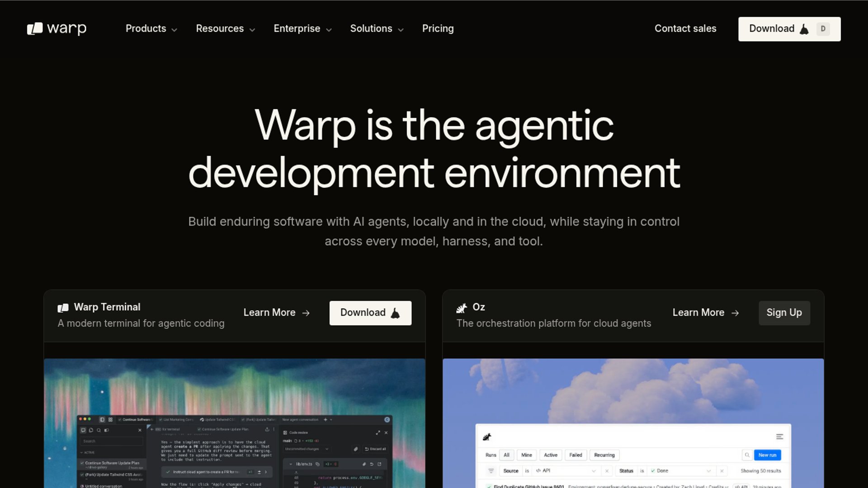Close the conversation sidebar in terminal preview
The width and height of the screenshot is (868, 488).
(140, 430)
